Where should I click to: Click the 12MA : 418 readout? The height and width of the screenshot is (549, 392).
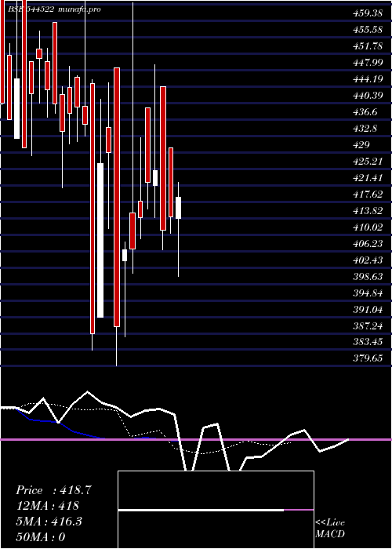point(47,506)
